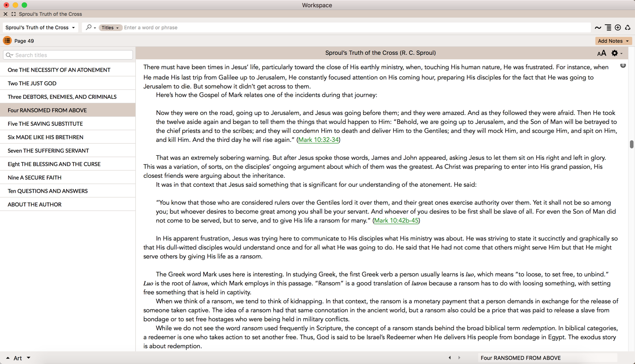
Task: Select chapter Three DEBTORS, ENEMIES, AND CRIMINALS
Action: [67, 96]
